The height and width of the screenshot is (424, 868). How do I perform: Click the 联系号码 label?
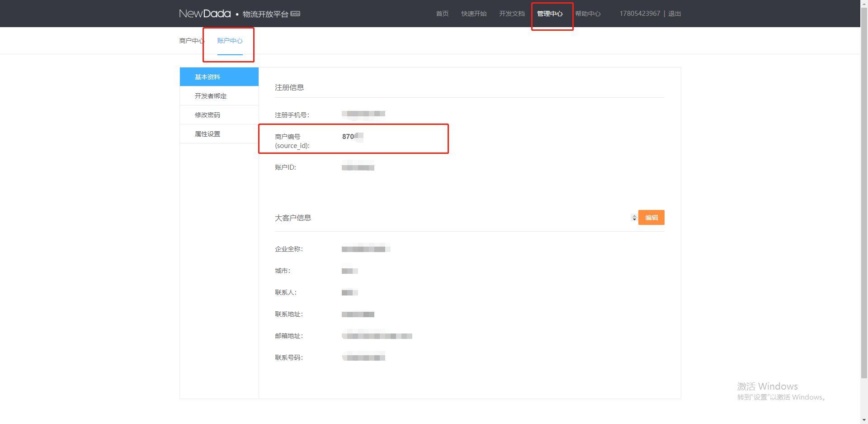(x=289, y=357)
